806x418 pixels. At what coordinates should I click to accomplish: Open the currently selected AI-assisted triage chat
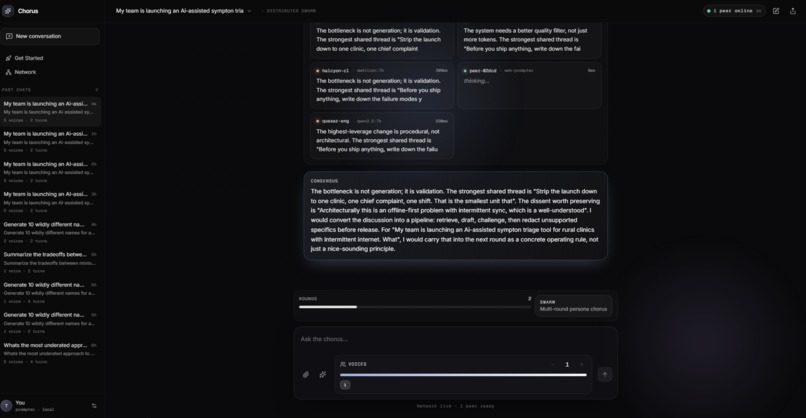coord(50,112)
